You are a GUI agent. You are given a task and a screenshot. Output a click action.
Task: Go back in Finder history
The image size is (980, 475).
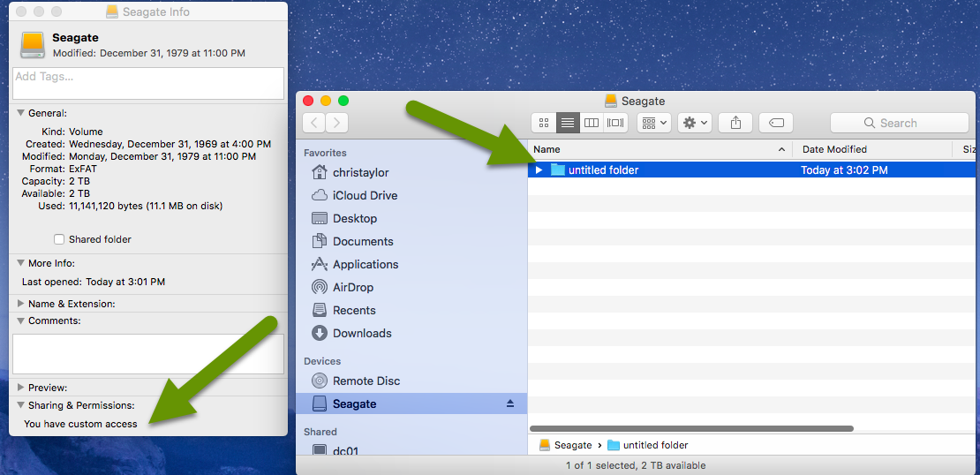pyautogui.click(x=313, y=123)
